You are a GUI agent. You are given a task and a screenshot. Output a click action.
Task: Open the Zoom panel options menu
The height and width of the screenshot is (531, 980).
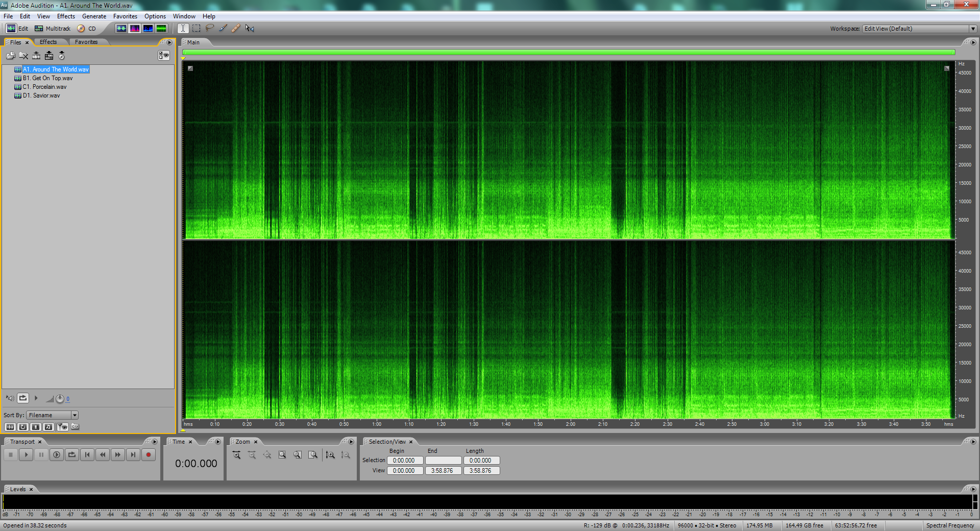point(351,442)
